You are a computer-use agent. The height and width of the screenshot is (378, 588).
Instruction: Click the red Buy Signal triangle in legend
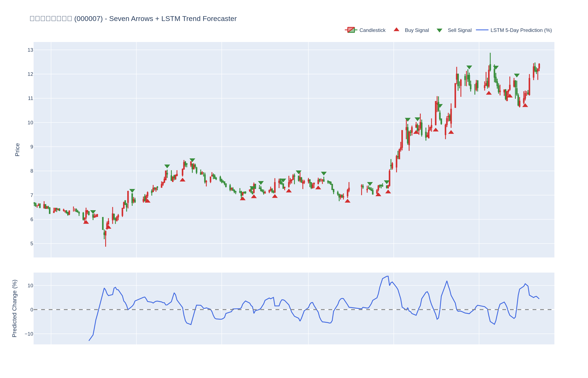click(396, 30)
